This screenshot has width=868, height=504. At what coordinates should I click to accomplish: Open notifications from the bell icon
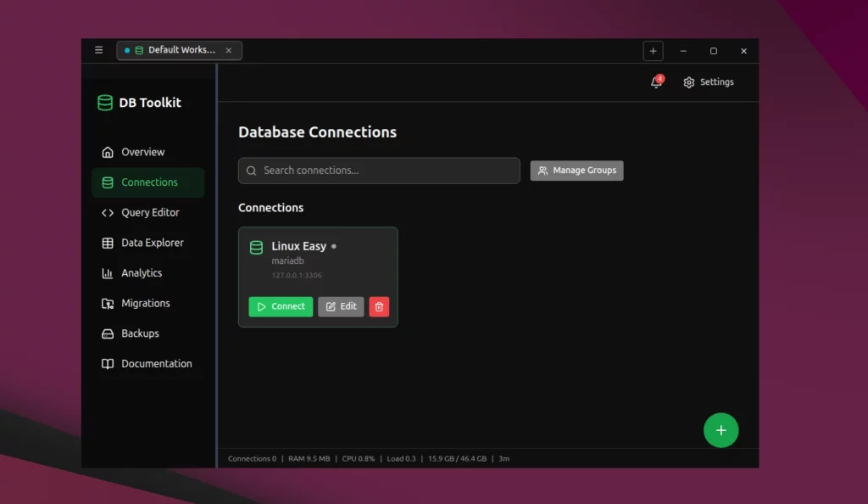pyautogui.click(x=653, y=81)
